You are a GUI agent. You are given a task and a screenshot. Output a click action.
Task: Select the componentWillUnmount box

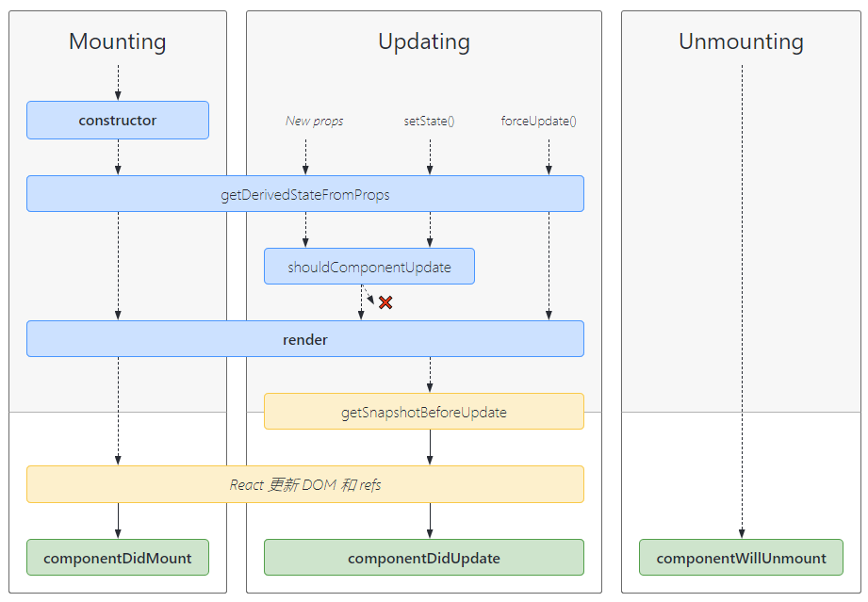(741, 557)
